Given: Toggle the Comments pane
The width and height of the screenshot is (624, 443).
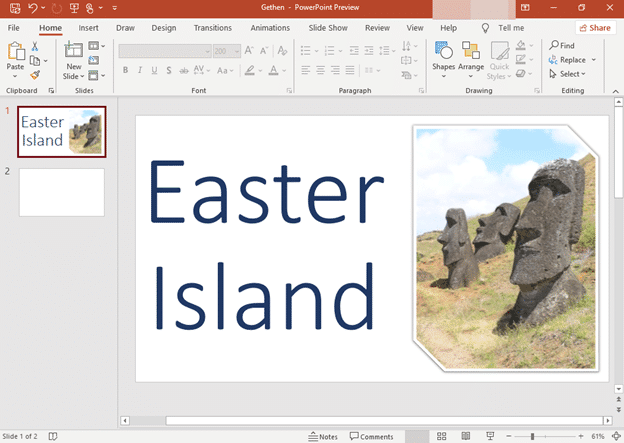Looking at the screenshot, I should pos(371,437).
